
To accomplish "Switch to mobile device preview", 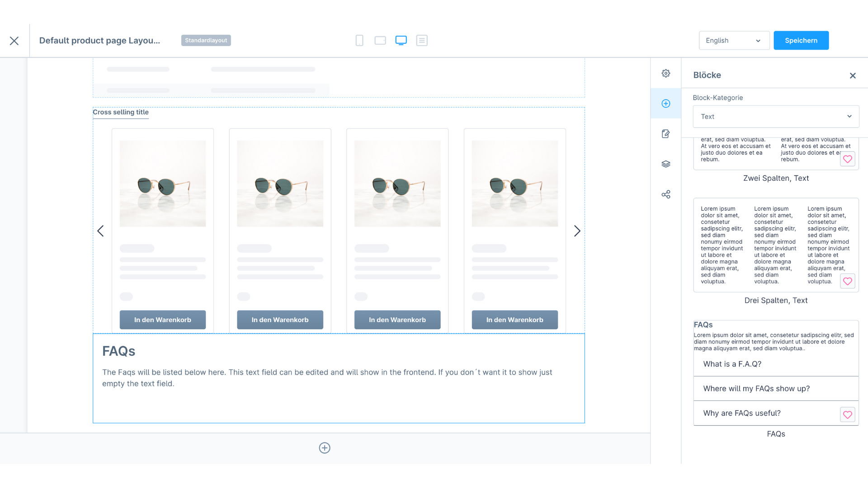I will (x=359, y=41).
